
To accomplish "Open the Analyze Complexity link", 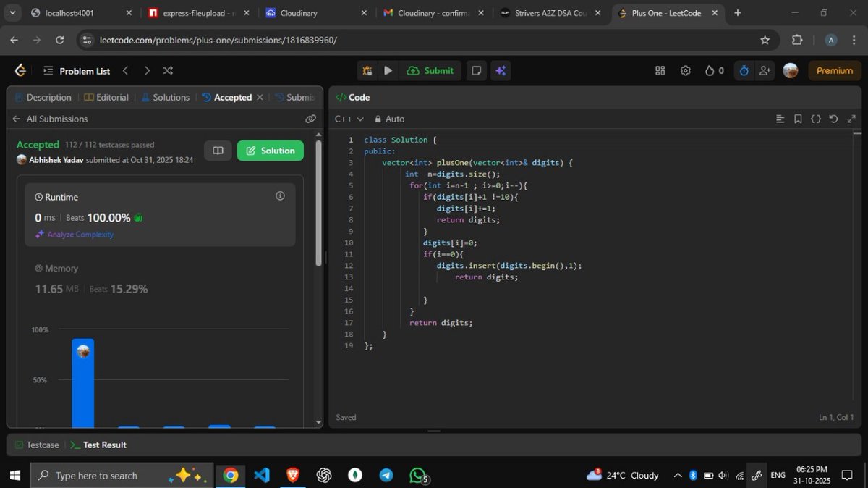I will 80,234.
